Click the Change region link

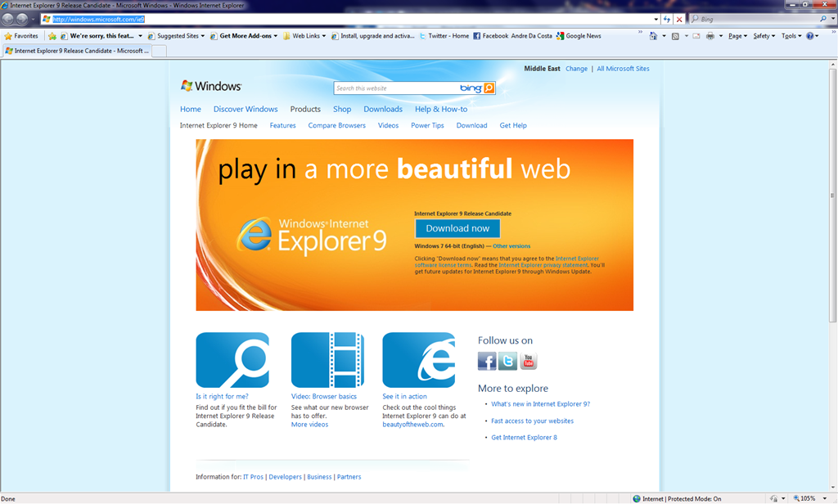[576, 69]
